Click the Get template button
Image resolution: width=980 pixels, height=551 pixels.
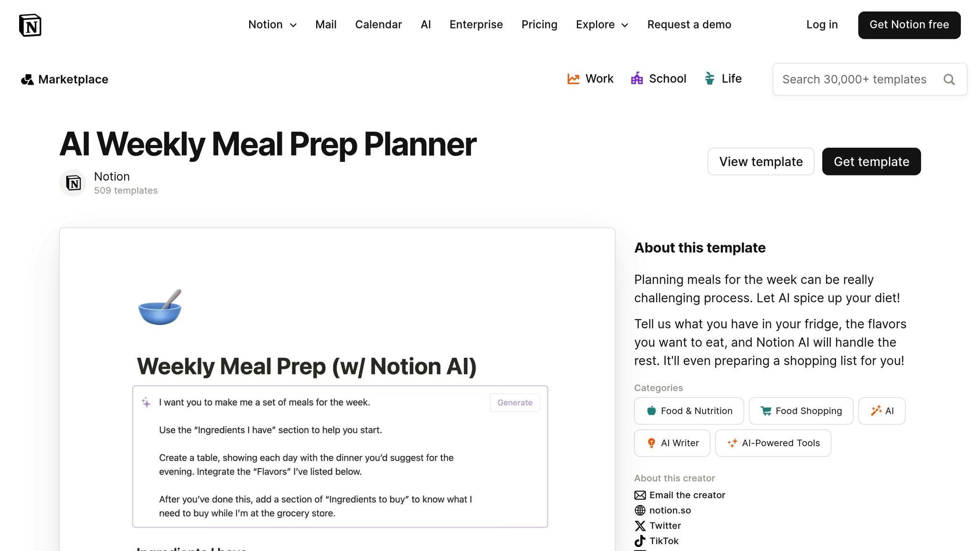pos(871,162)
